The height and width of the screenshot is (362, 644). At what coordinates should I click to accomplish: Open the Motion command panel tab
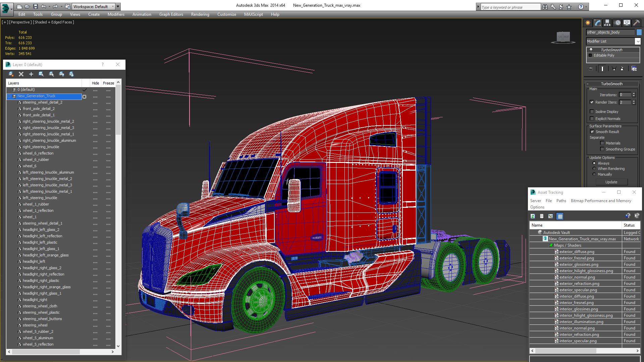coord(618,23)
